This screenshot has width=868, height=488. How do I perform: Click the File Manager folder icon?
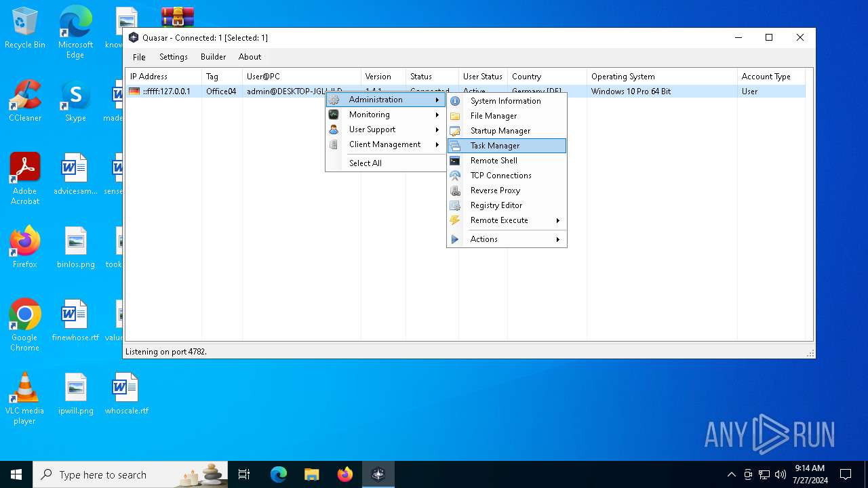point(456,116)
